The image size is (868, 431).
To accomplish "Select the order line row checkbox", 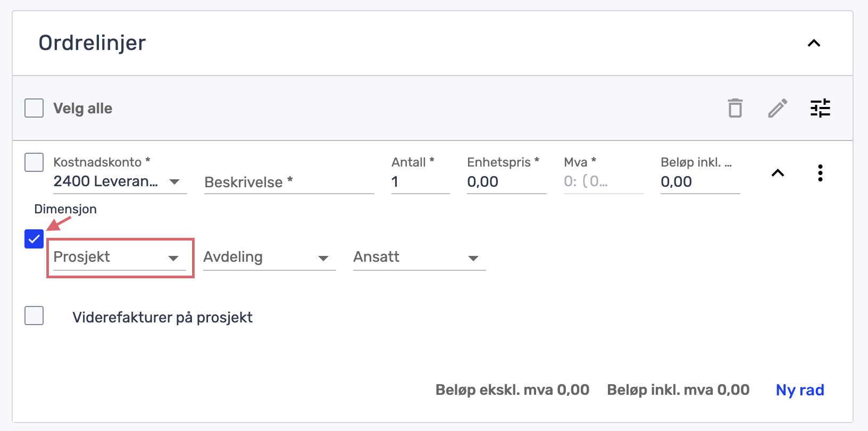I will (34, 162).
